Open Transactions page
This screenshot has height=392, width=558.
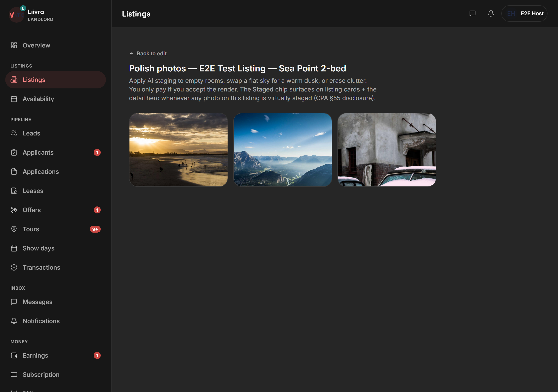point(55,268)
